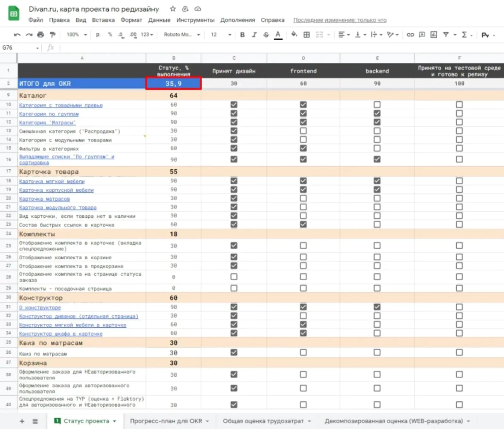Open the font size 12 dropdown
The width and height of the screenshot is (504, 429).
221,35
